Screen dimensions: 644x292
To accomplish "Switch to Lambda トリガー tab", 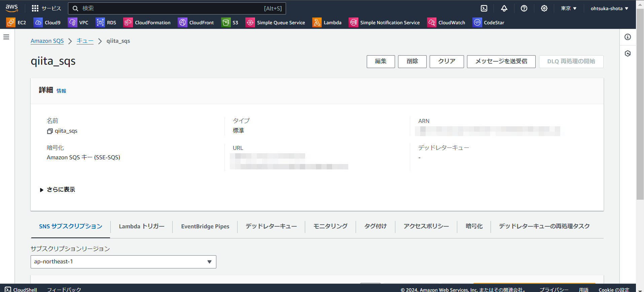I will 142,226.
